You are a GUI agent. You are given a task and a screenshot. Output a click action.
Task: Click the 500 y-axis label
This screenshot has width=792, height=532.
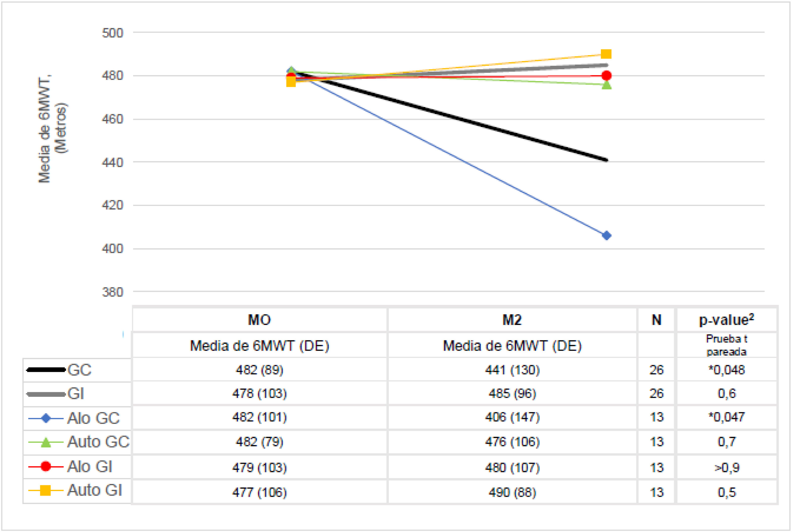click(112, 33)
